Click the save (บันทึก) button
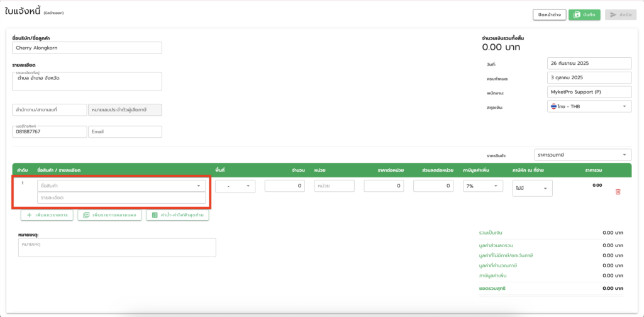Image resolution: width=644 pixels, height=317 pixels. (x=584, y=14)
